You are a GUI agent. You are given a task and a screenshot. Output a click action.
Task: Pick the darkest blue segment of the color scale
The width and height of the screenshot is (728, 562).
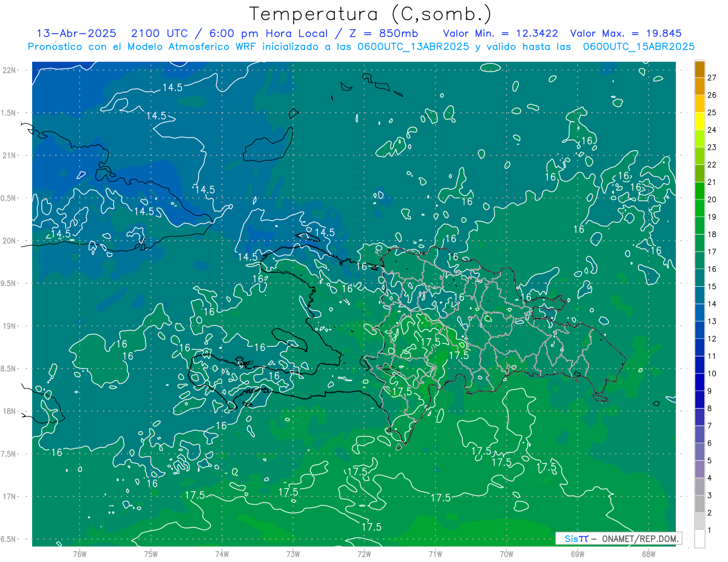699,383
